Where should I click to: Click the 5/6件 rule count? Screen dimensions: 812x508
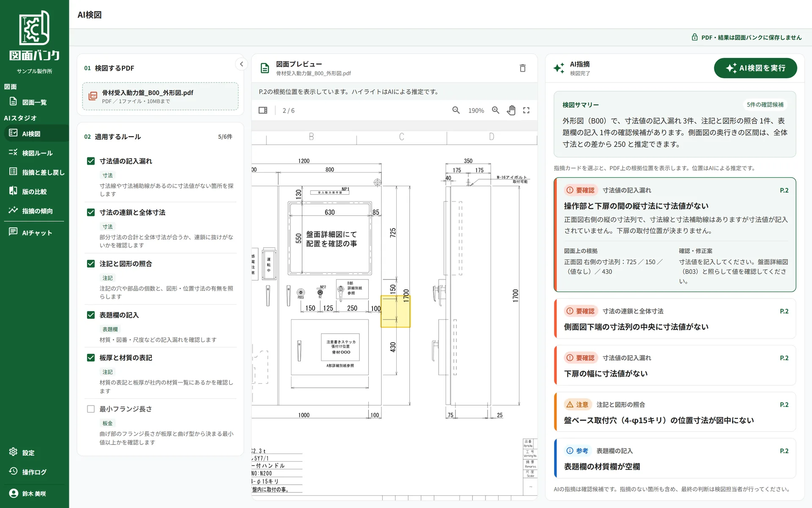click(225, 137)
